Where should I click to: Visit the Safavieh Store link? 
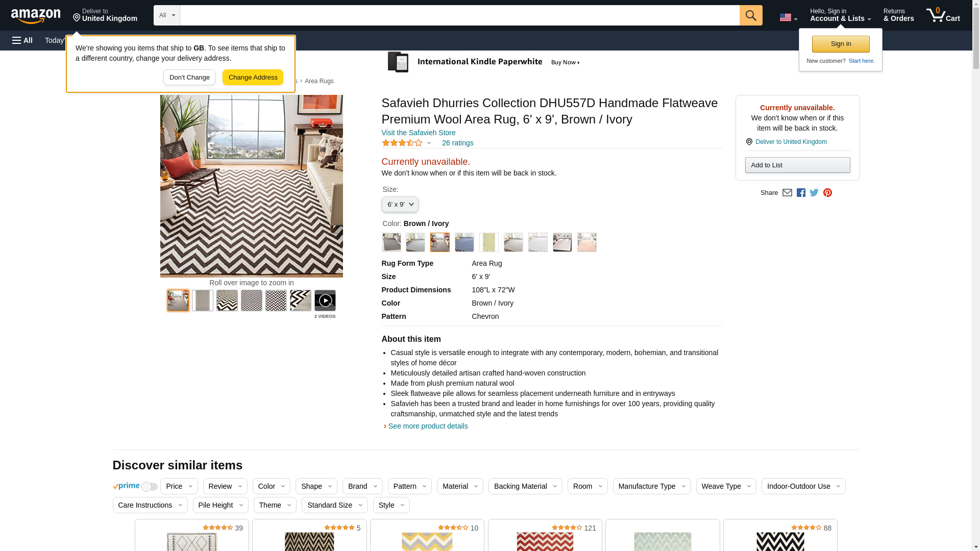[x=418, y=133]
